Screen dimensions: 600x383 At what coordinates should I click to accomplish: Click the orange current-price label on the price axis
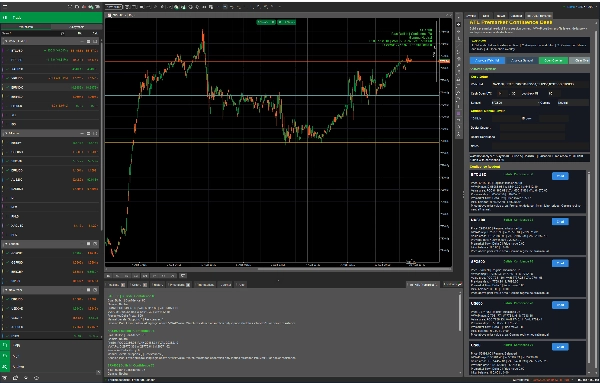click(445, 61)
